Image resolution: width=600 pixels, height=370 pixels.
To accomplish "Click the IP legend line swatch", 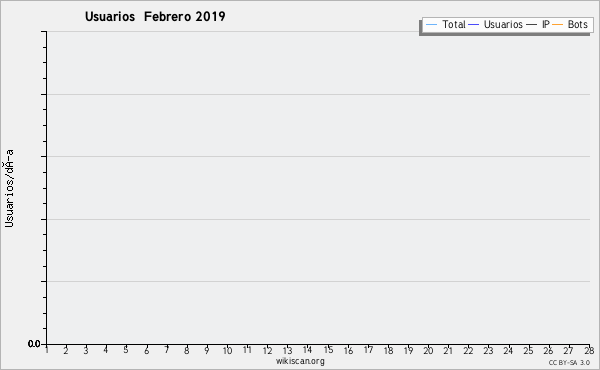I will tap(532, 25).
